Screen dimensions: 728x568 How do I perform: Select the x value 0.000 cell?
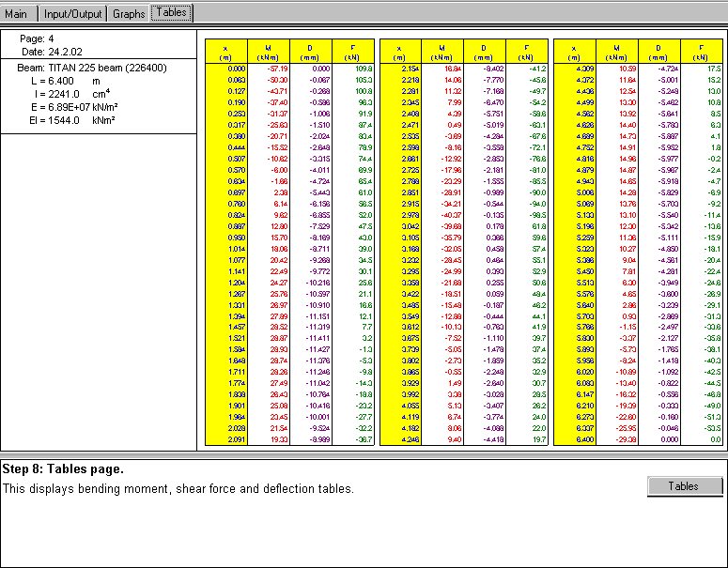pos(234,69)
